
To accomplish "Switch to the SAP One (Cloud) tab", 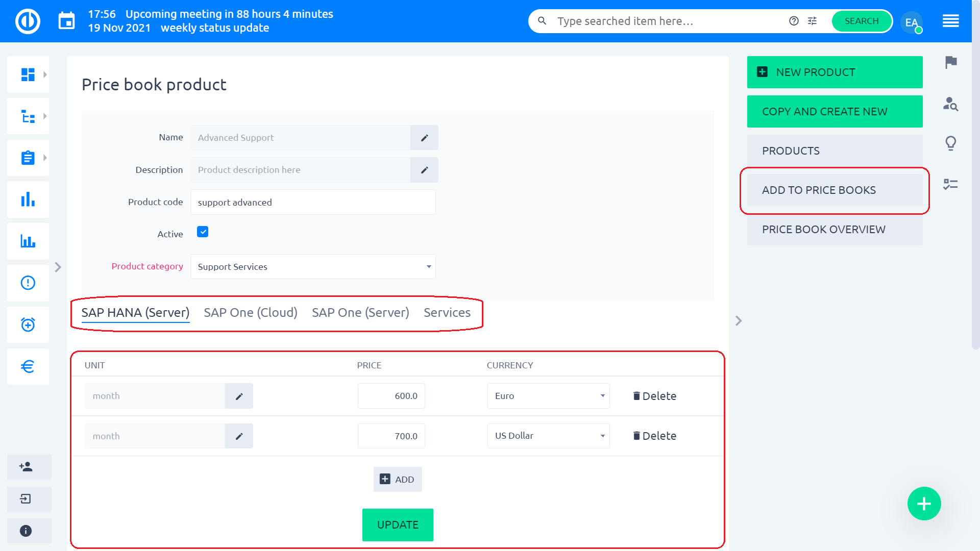I will (x=251, y=313).
